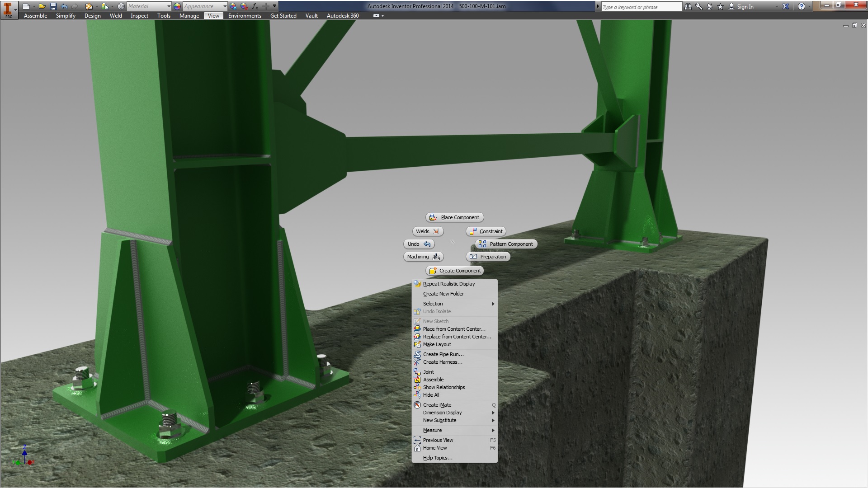The image size is (868, 488).
Task: Click the Constraint marking menu button
Action: pyautogui.click(x=486, y=231)
